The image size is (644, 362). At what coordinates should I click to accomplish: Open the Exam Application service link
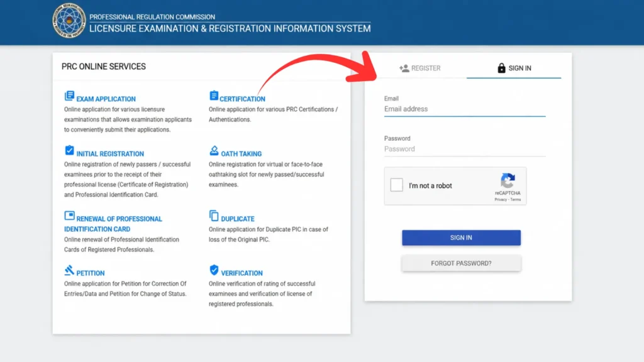coord(106,99)
